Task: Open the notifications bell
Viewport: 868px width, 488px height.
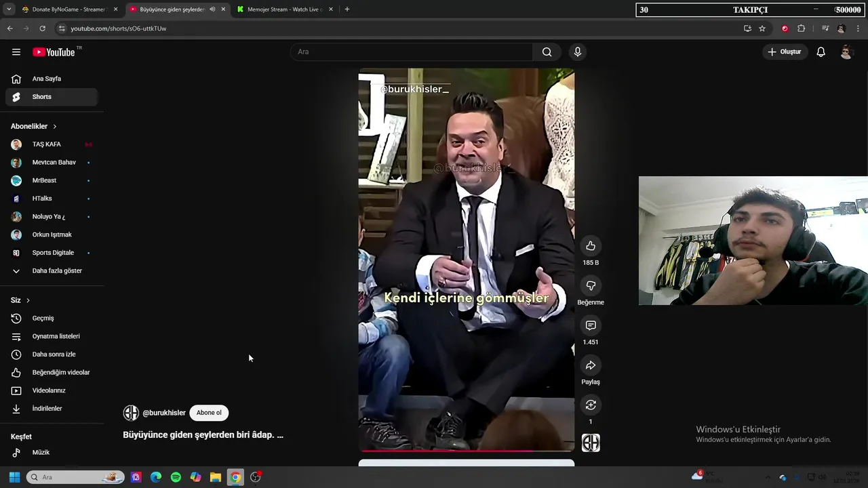Action: coord(821,52)
